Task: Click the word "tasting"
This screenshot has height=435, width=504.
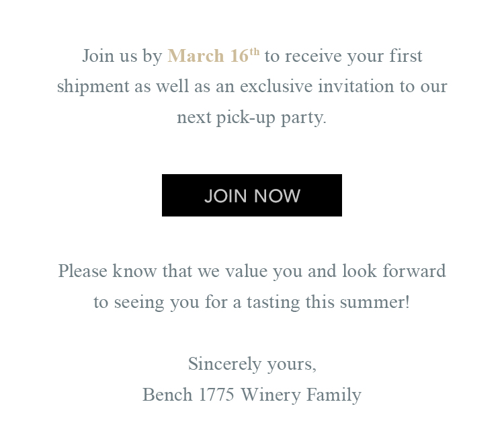Action: click(x=274, y=303)
